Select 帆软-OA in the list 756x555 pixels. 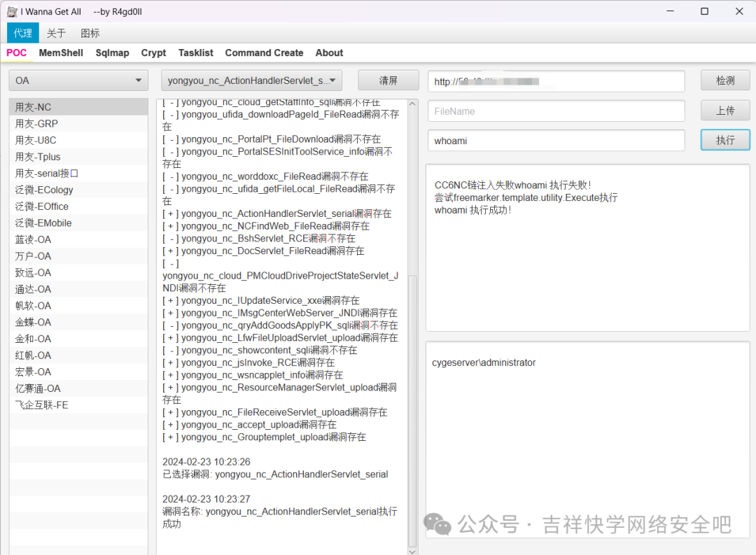coord(78,306)
